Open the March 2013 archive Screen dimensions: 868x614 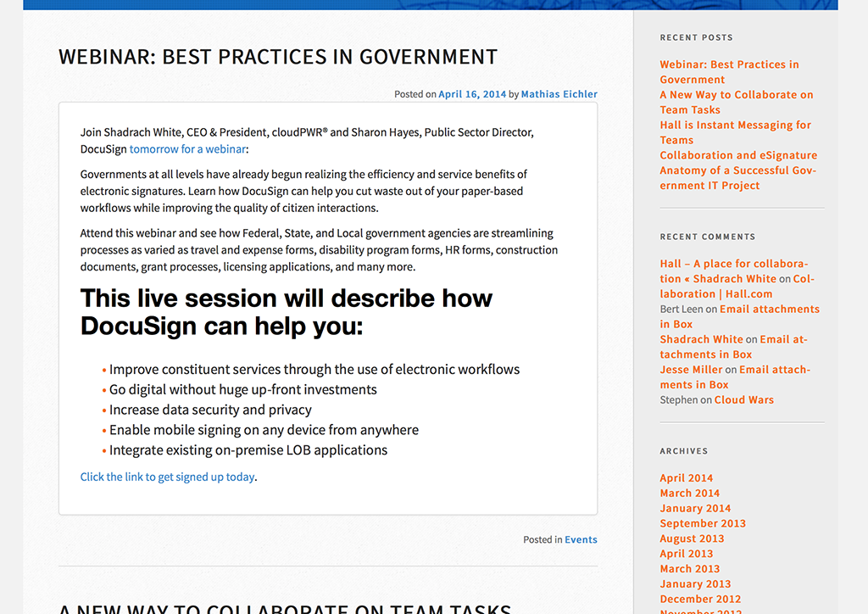pyautogui.click(x=690, y=568)
